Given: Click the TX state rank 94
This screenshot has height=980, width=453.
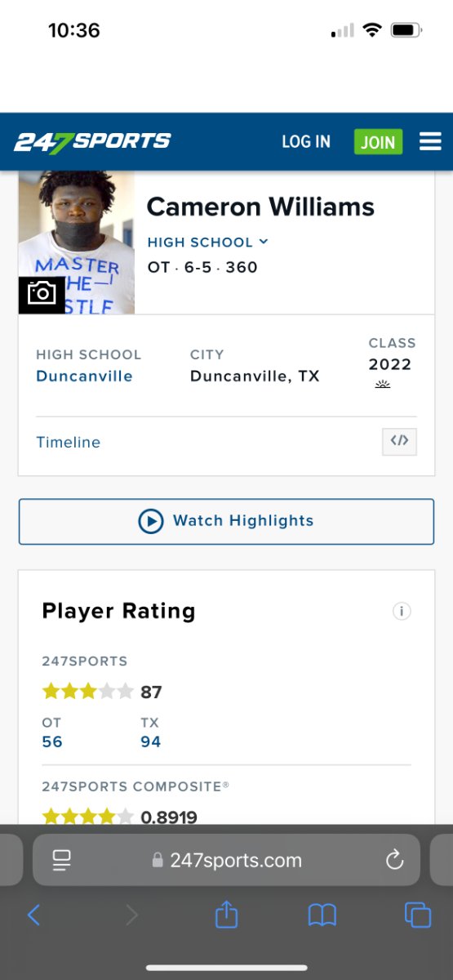Looking at the screenshot, I should coord(151,742).
